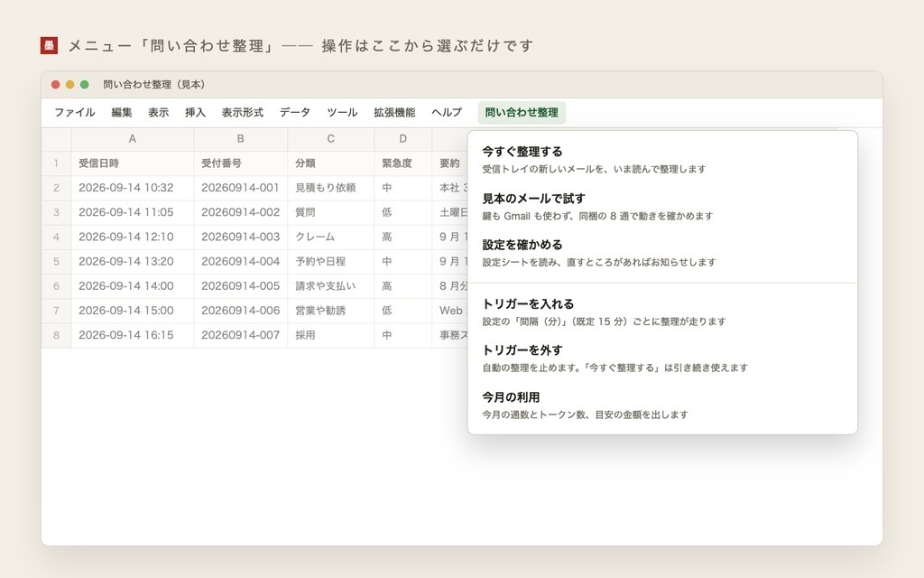Click the 採用 cell

[330, 335]
